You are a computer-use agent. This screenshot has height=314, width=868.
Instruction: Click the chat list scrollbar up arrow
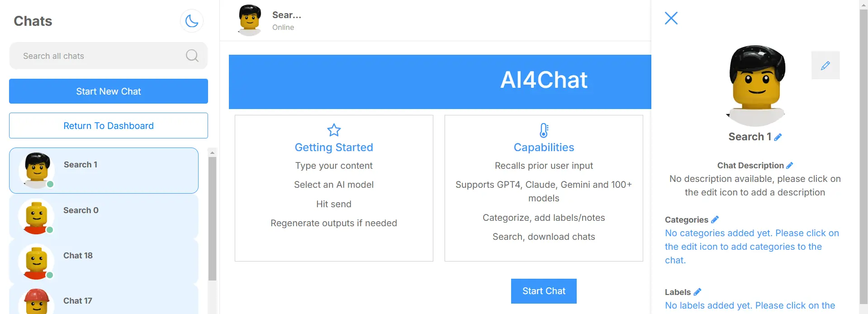coord(212,152)
